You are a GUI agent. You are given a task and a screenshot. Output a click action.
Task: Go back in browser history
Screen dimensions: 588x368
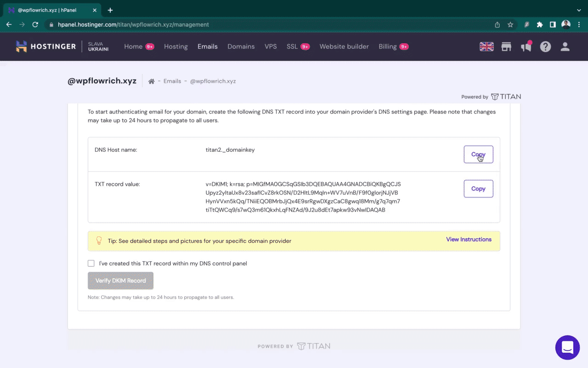9,25
